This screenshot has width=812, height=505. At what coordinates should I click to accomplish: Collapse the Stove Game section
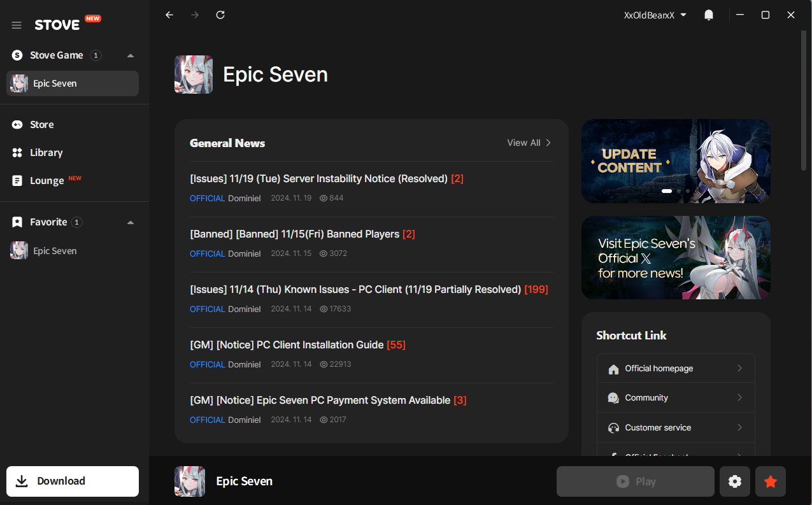click(131, 55)
